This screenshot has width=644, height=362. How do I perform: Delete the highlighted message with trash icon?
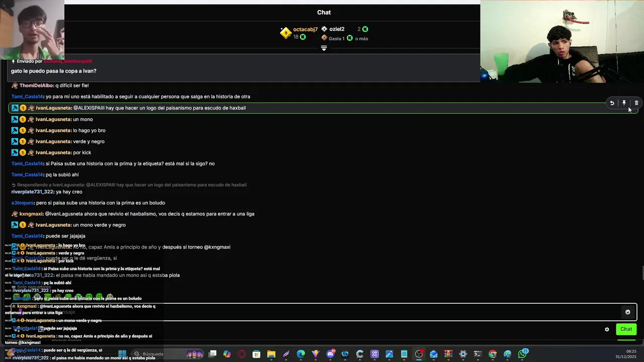[x=636, y=103]
